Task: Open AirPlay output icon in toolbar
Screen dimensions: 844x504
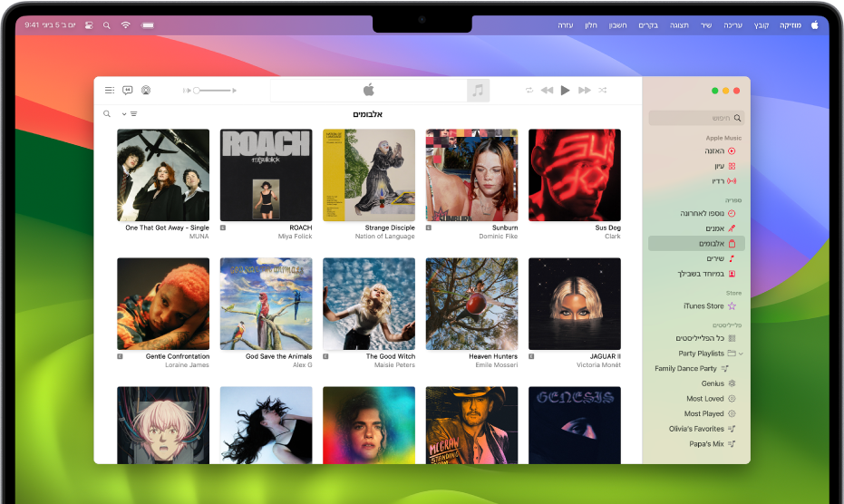Action: [146, 91]
